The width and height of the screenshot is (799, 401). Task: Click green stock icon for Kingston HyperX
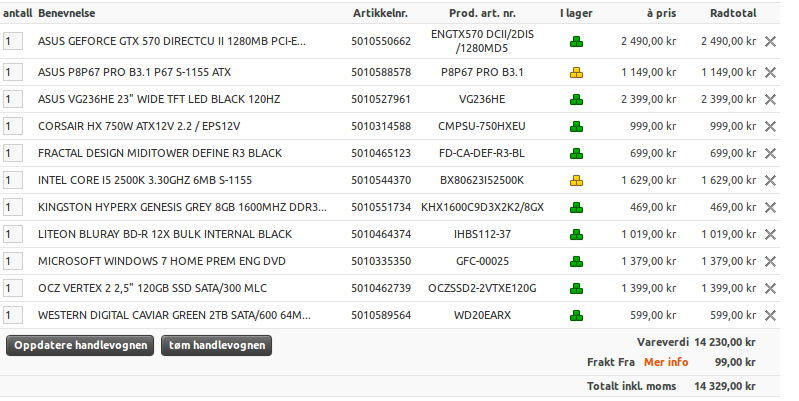pos(576,208)
